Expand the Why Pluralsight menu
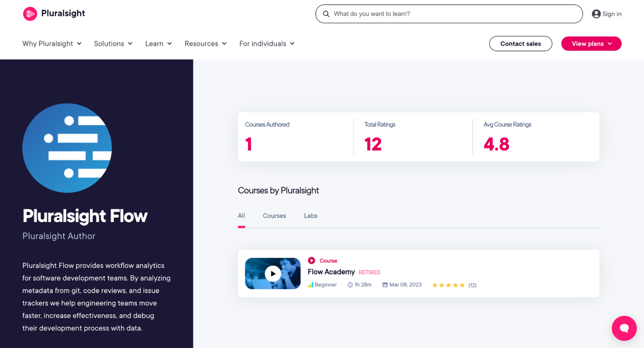Screen dimensions: 644x348 click(52, 43)
